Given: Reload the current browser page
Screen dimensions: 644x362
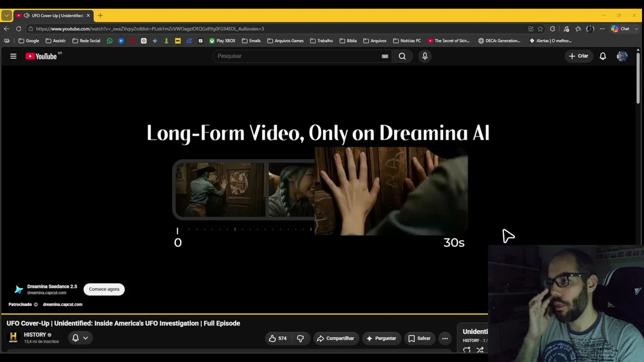Looking at the screenshot, I should pyautogui.click(x=19, y=29).
